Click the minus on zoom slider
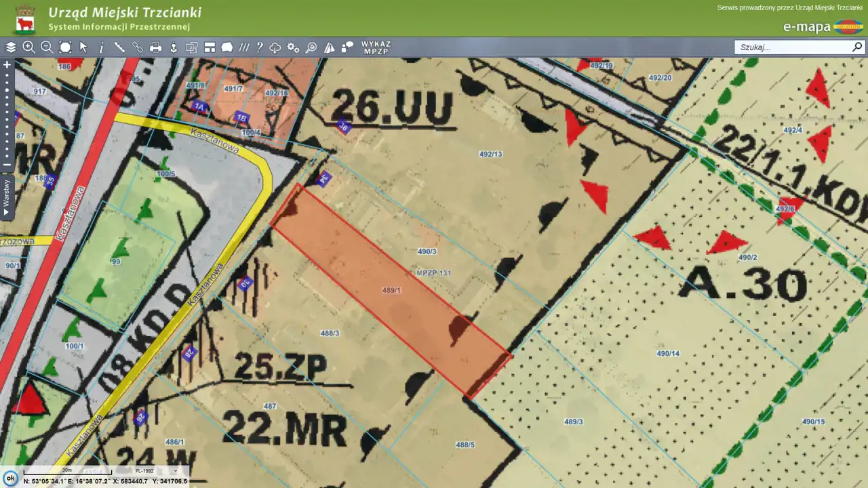 [7, 165]
